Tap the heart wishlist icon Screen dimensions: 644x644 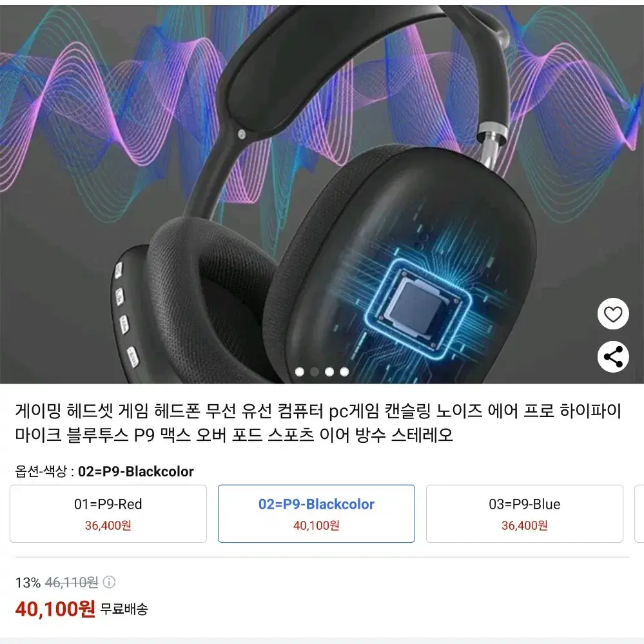coord(613,314)
